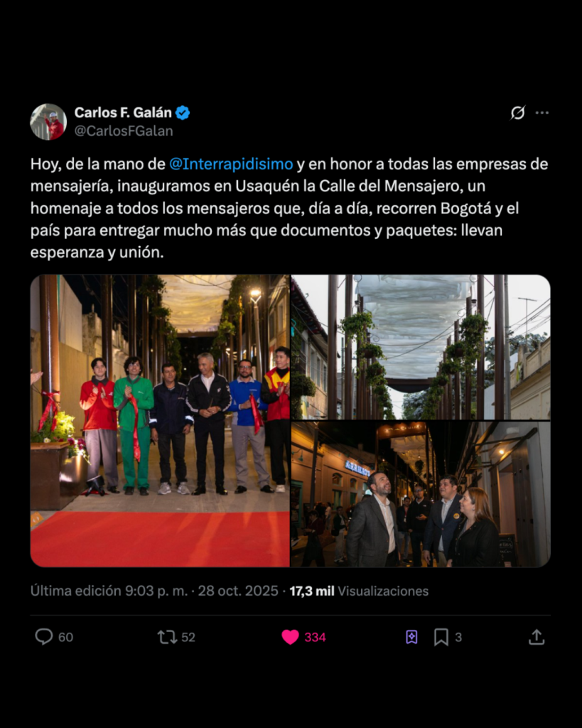Click the Carlos F. Galán display name

123,113
